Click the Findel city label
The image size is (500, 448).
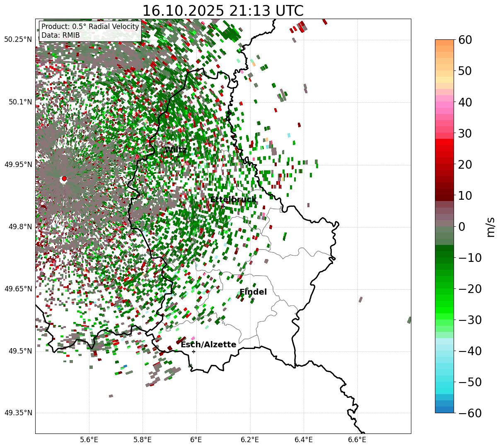pos(253,292)
